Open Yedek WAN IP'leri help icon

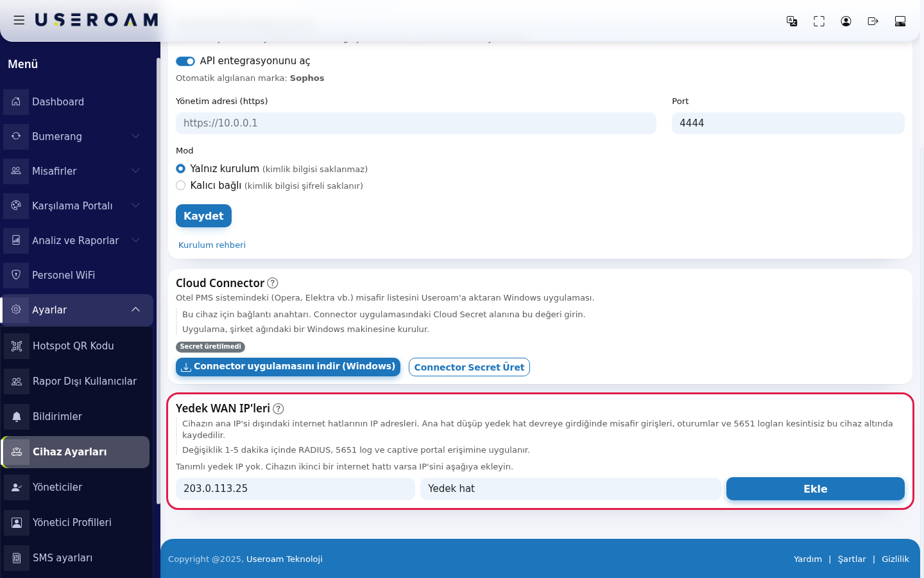pos(278,408)
